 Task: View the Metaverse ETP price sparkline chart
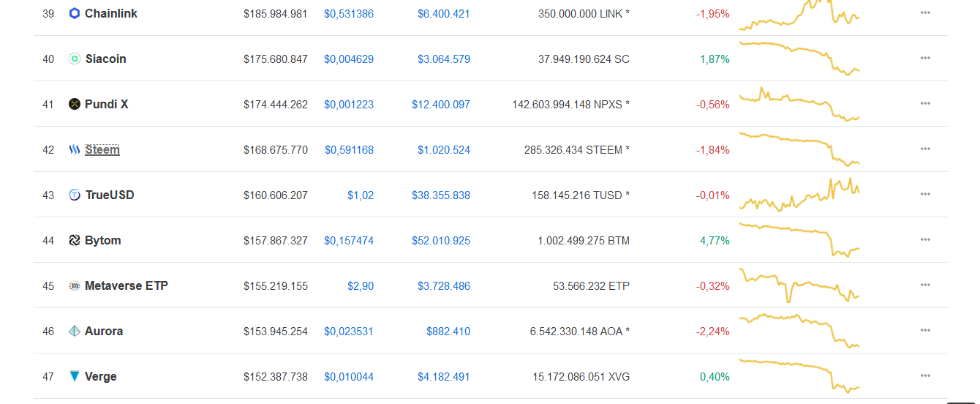(x=799, y=285)
